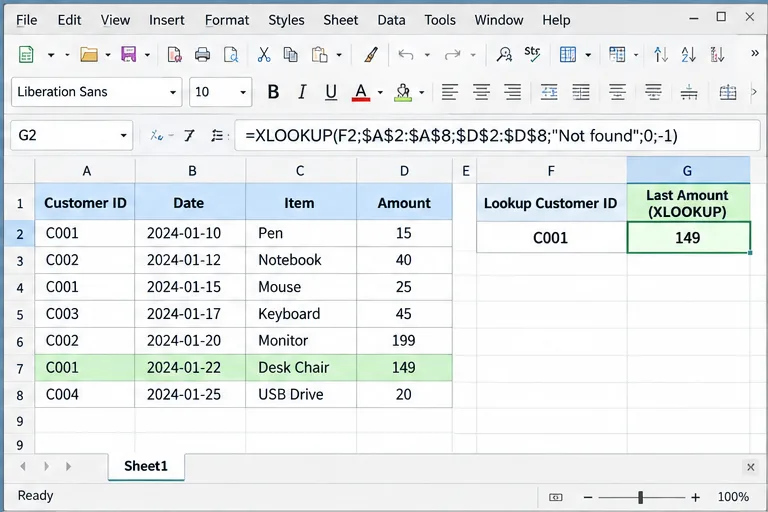The width and height of the screenshot is (768, 512).
Task: Open the Format menu
Action: click(x=227, y=20)
